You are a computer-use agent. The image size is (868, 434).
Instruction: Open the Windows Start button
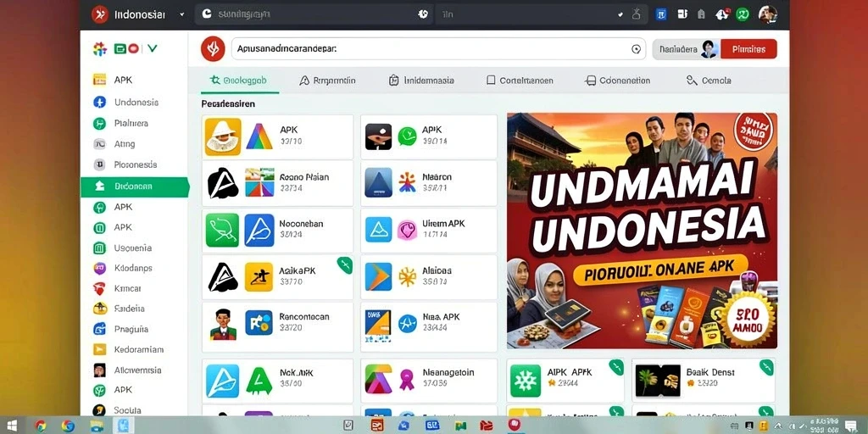click(11, 426)
